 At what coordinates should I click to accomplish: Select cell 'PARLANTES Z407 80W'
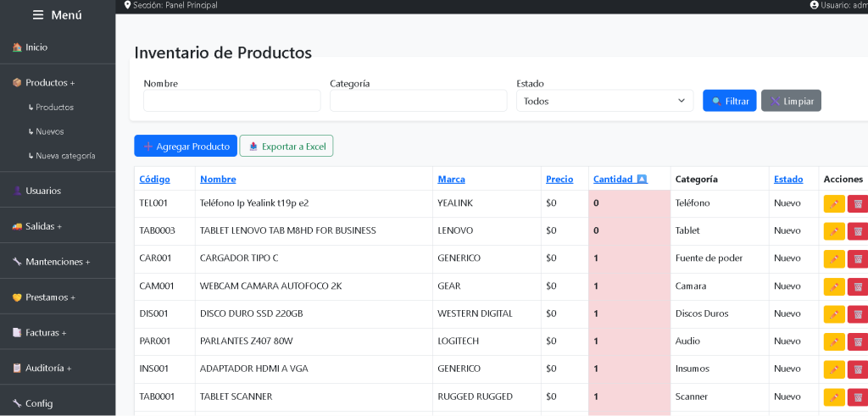314,342
